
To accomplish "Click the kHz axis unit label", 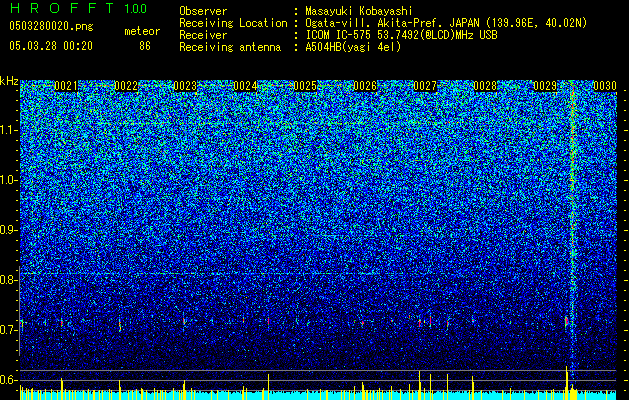I will [x=9, y=81].
